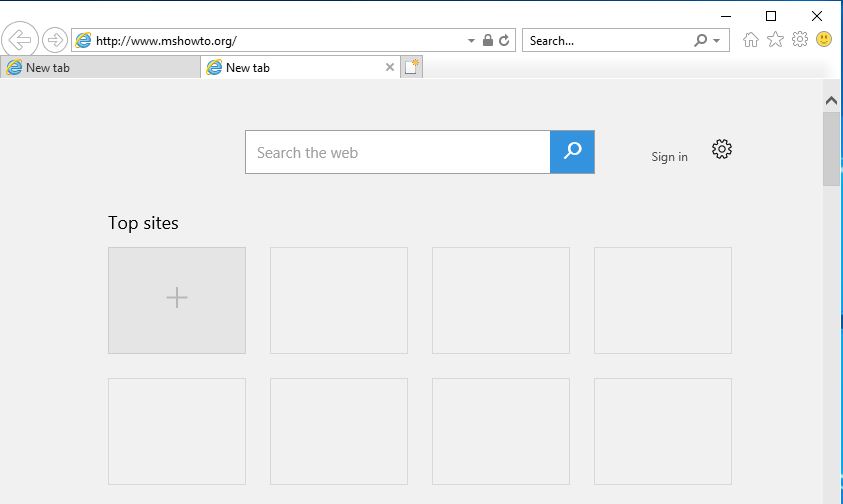Click the forward navigation arrow
The height and width of the screenshot is (504, 843).
pos(54,40)
